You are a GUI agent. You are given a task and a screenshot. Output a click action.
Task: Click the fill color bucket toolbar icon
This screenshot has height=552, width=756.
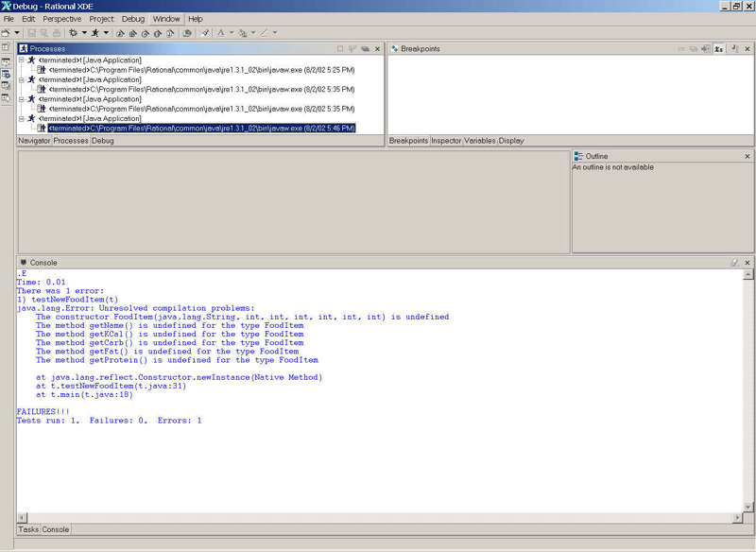click(x=243, y=33)
